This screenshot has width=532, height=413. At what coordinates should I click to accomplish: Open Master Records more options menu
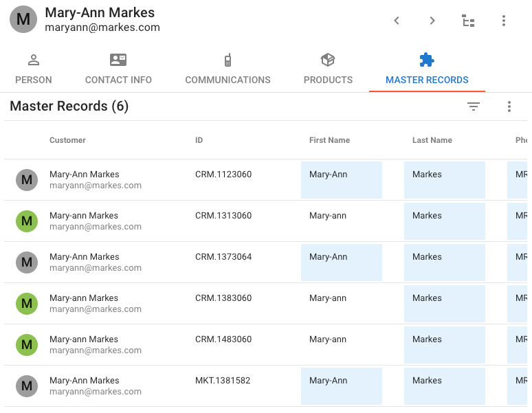(509, 107)
